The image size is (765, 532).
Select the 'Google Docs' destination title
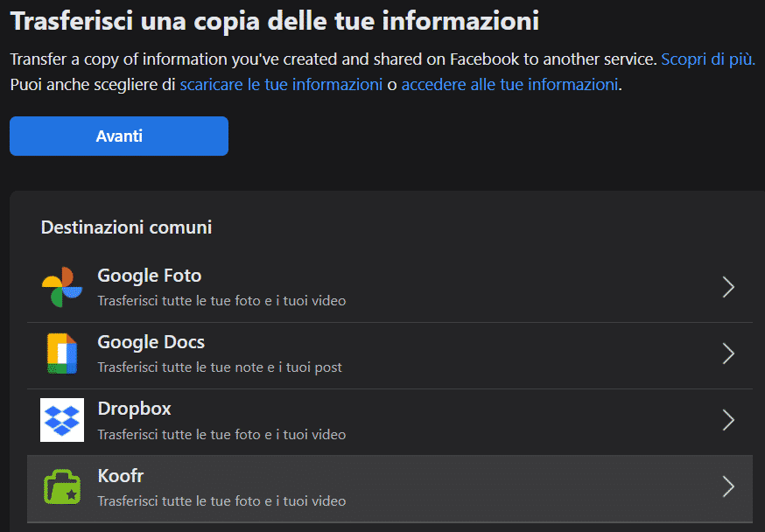[151, 342]
